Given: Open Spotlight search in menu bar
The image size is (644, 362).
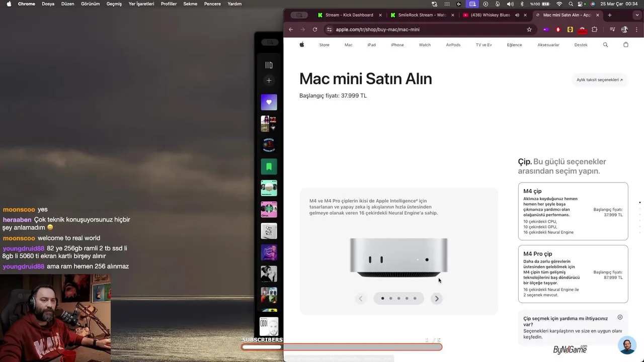Looking at the screenshot, I should tap(571, 4).
